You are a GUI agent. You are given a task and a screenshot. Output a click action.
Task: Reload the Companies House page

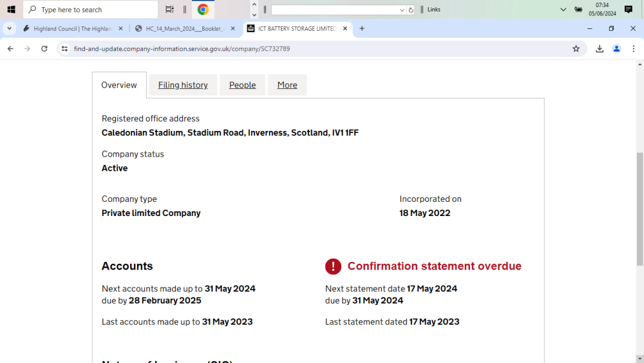coord(44,49)
